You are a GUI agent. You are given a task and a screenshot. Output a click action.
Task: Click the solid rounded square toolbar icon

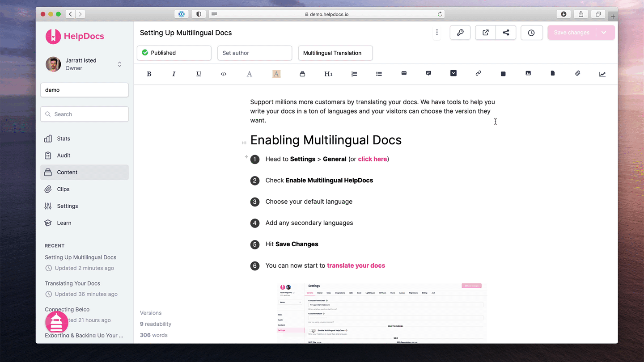(x=503, y=74)
